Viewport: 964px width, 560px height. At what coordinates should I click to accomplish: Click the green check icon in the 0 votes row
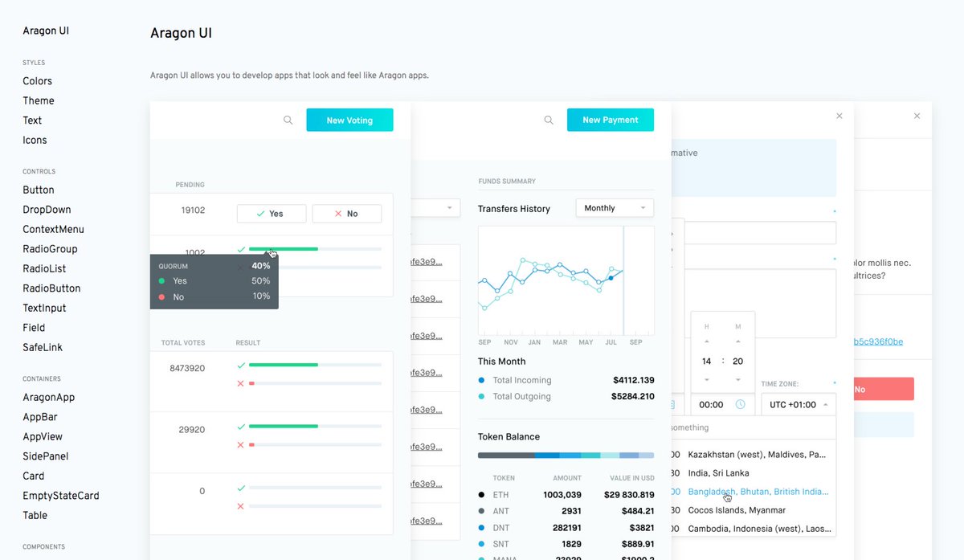(x=241, y=488)
